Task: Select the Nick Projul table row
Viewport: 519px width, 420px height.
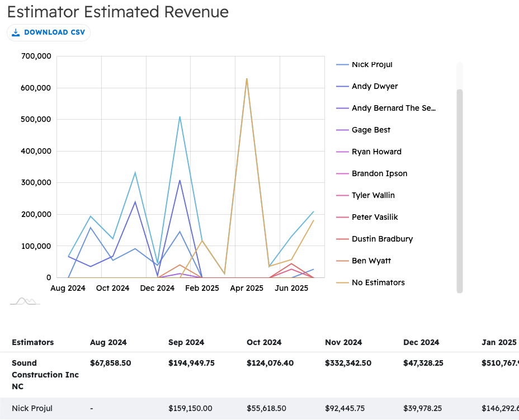Action: point(32,408)
